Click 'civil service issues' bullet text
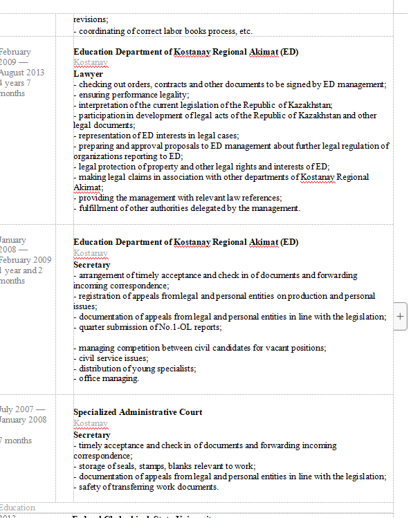Screen dimensions: 420x518 pos(113,358)
